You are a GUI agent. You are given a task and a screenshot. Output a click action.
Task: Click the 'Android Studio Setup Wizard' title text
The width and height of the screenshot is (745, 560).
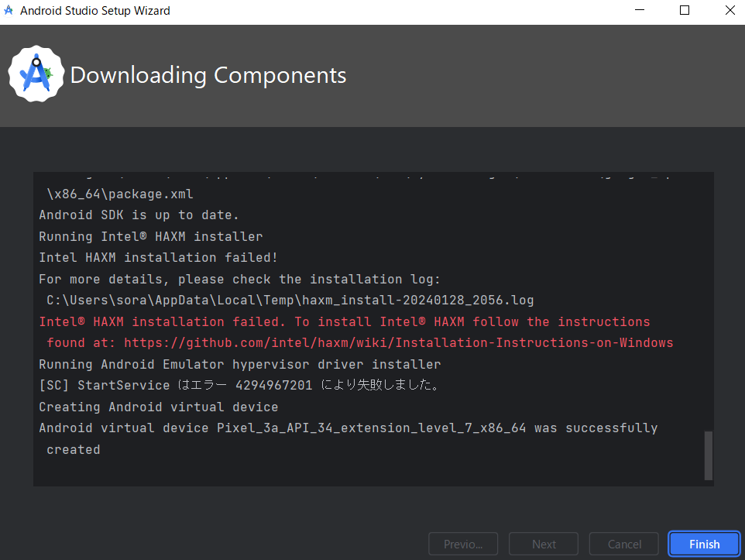94,11
